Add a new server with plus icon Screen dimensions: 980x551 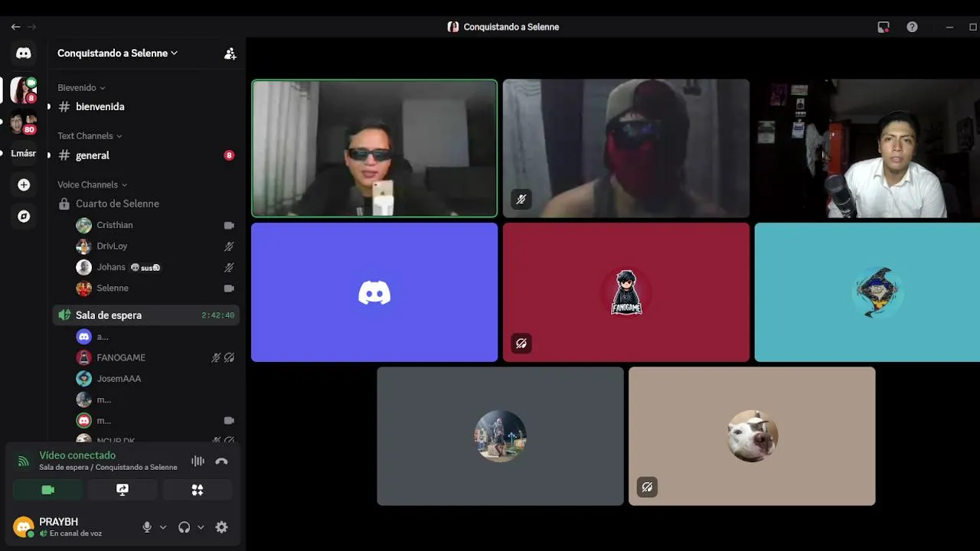coord(24,184)
